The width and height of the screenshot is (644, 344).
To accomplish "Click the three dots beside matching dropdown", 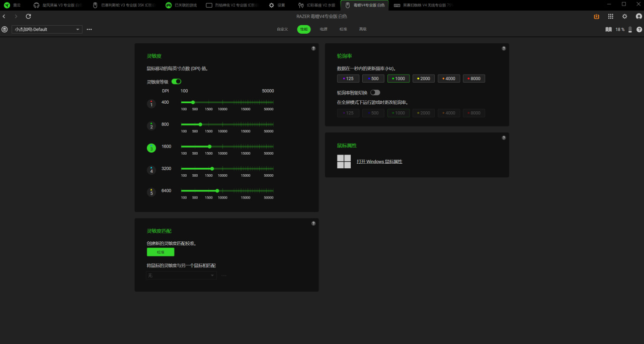I will [224, 276].
